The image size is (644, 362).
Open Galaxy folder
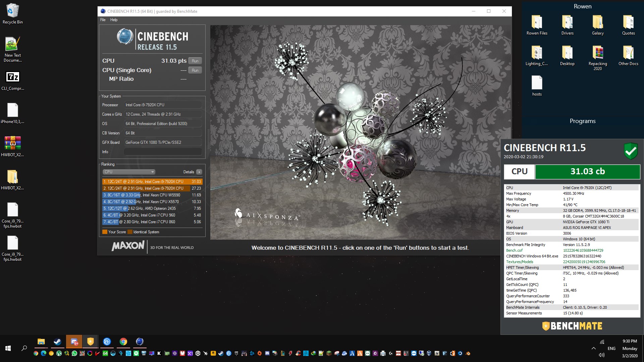tap(598, 25)
